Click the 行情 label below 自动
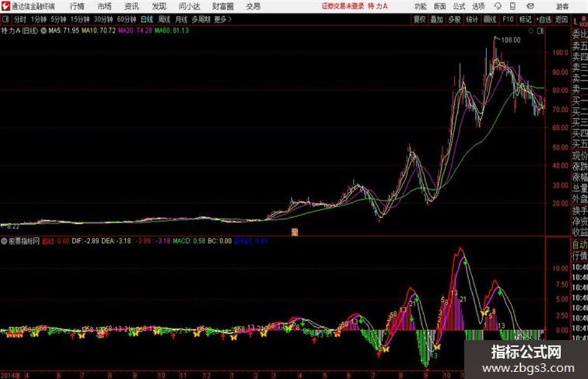 click(580, 256)
